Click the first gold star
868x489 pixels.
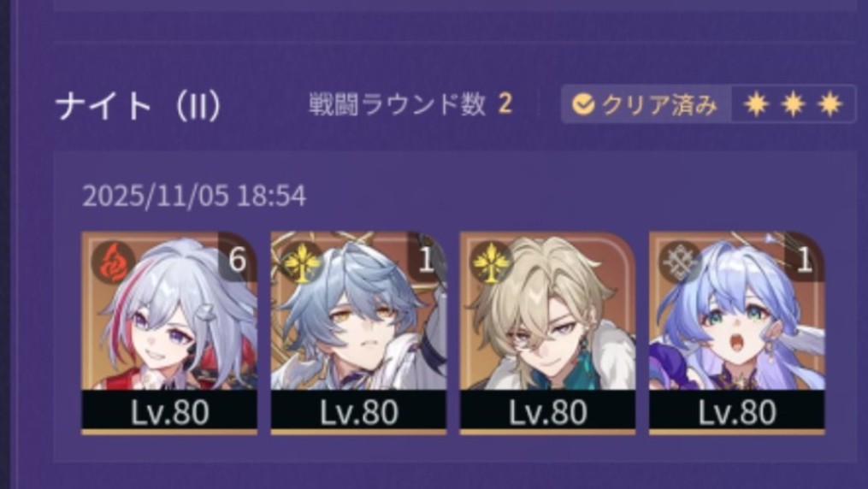point(756,104)
